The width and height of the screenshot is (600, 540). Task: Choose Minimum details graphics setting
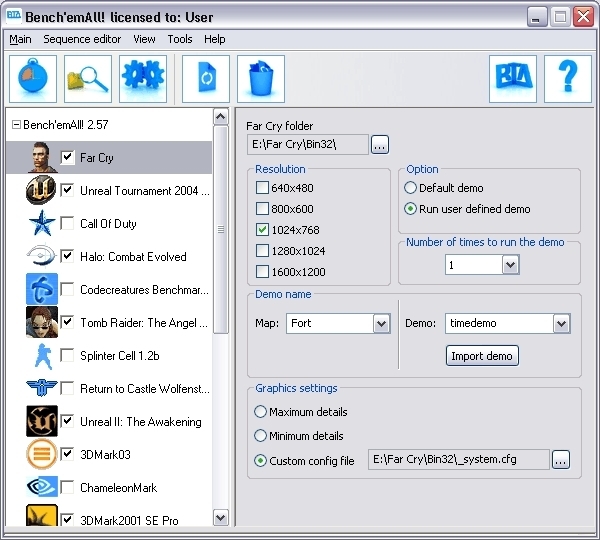[260, 436]
